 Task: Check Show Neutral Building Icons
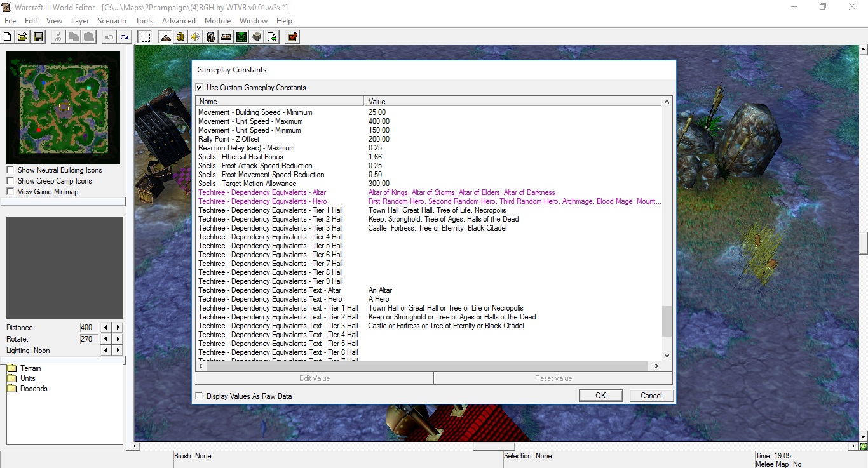pos(10,170)
